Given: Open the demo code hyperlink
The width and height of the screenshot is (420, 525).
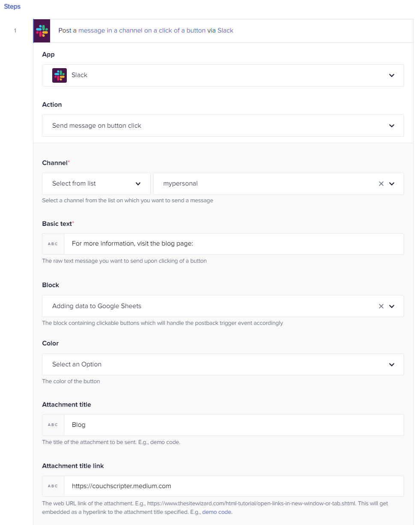Looking at the screenshot, I should tap(217, 512).
